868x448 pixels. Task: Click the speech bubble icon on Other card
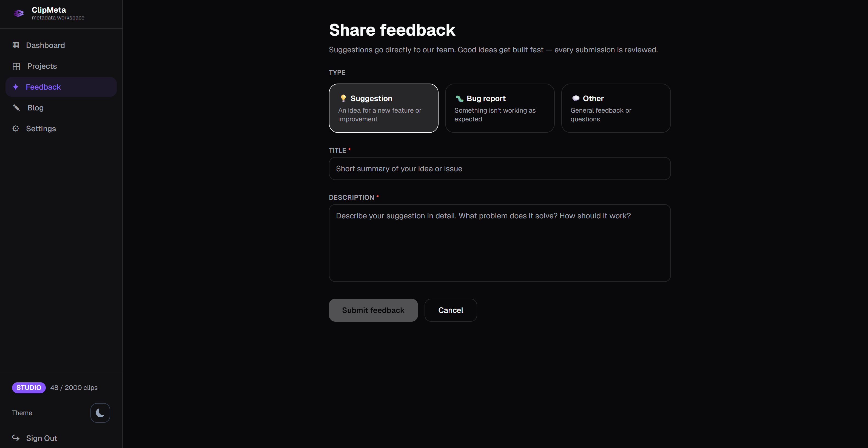click(x=576, y=98)
